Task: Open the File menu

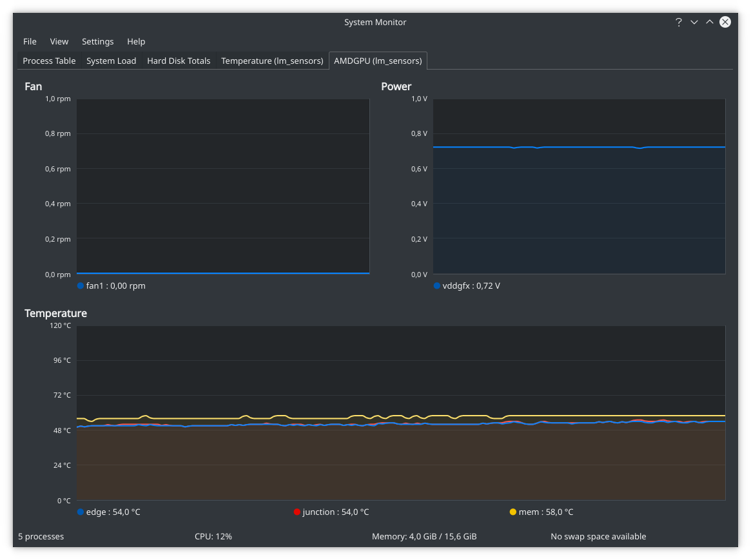Action: pos(30,42)
